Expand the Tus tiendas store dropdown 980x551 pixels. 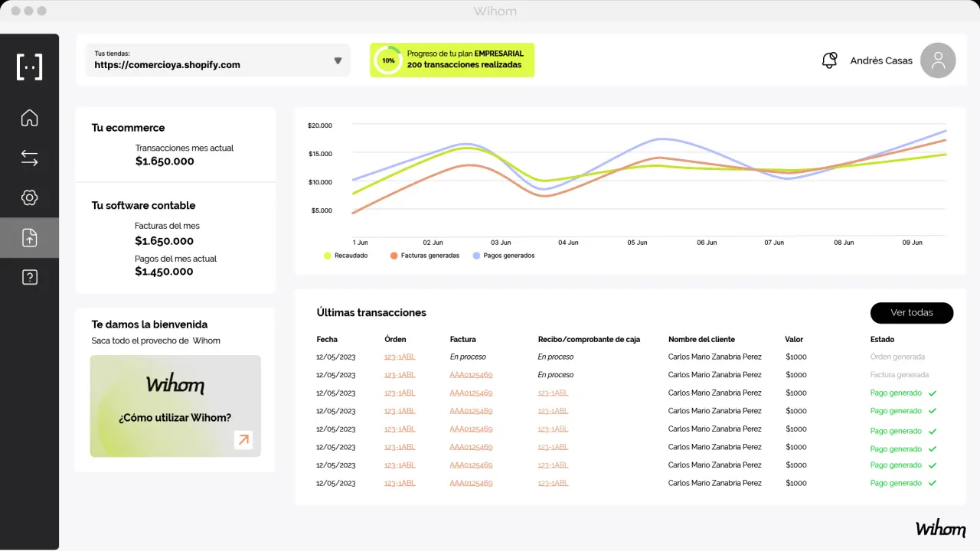pos(338,60)
